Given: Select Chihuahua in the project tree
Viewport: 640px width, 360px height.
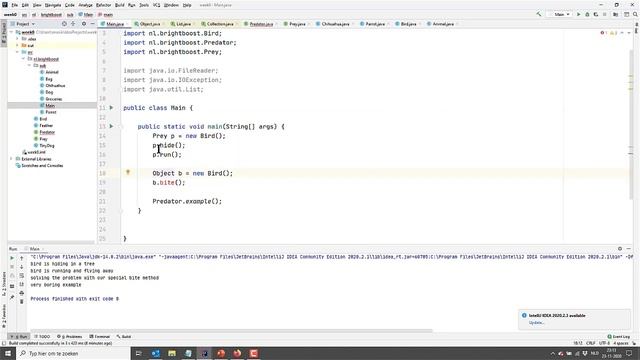Looking at the screenshot, I should pyautogui.click(x=55, y=86).
